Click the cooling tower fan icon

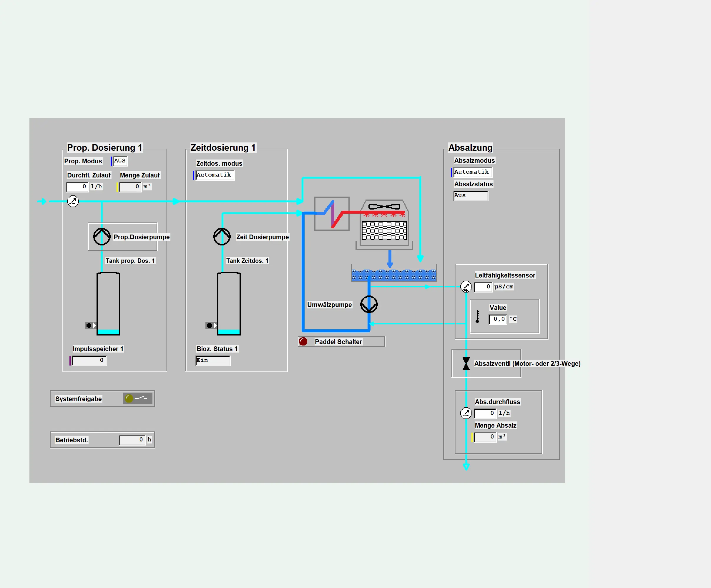(x=384, y=207)
